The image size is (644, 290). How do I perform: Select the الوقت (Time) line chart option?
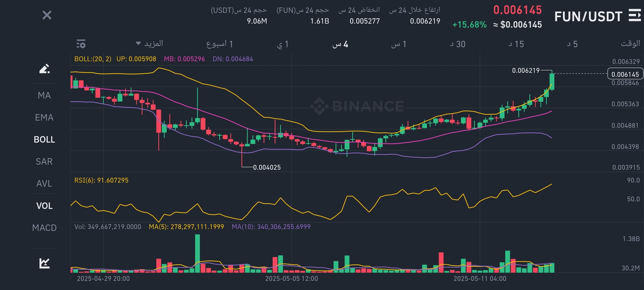pos(630,43)
